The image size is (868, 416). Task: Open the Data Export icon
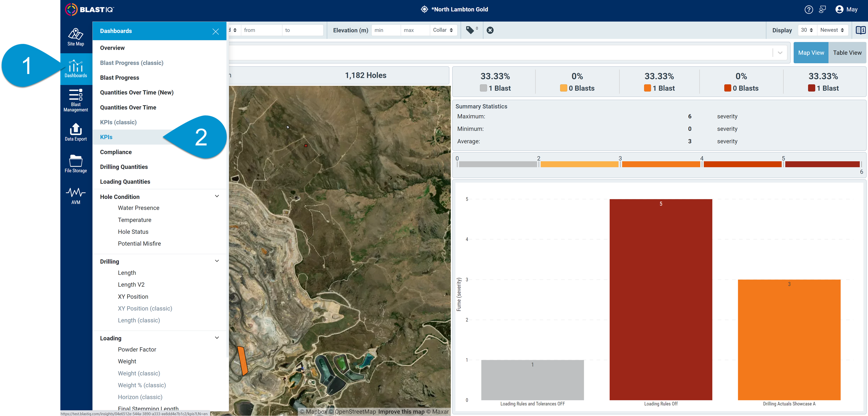(x=76, y=132)
